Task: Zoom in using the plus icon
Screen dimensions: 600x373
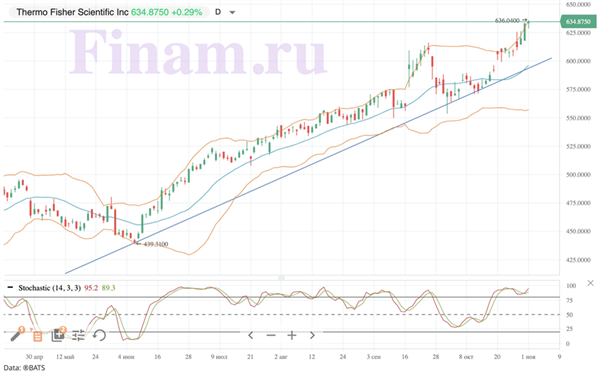Action: coord(292,336)
